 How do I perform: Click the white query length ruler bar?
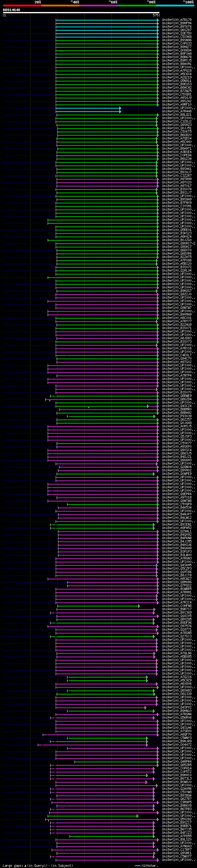click(81, 13)
